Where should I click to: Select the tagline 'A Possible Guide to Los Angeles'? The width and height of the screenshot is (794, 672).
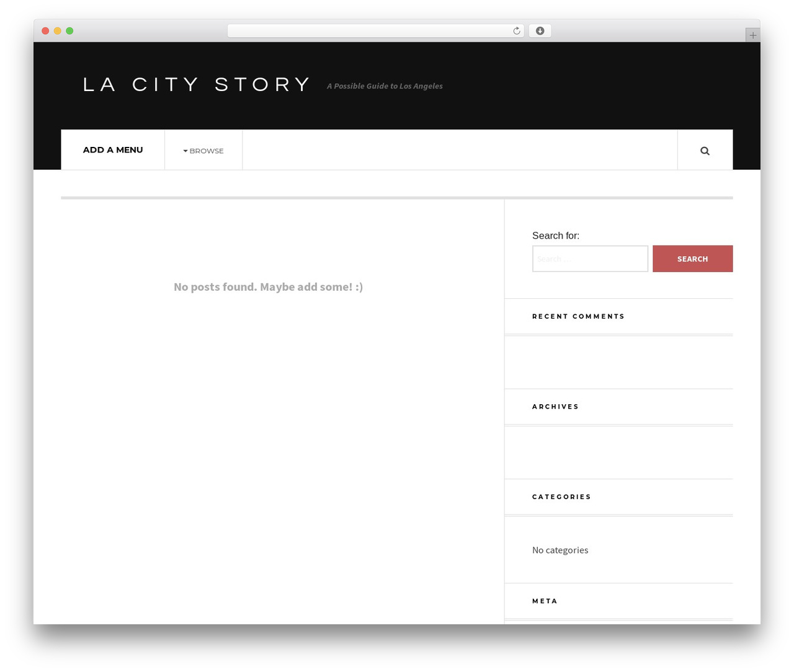pos(385,86)
